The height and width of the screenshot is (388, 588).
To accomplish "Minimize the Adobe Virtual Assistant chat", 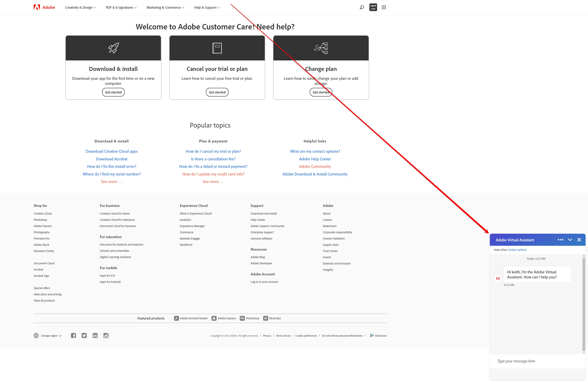I will pos(570,240).
